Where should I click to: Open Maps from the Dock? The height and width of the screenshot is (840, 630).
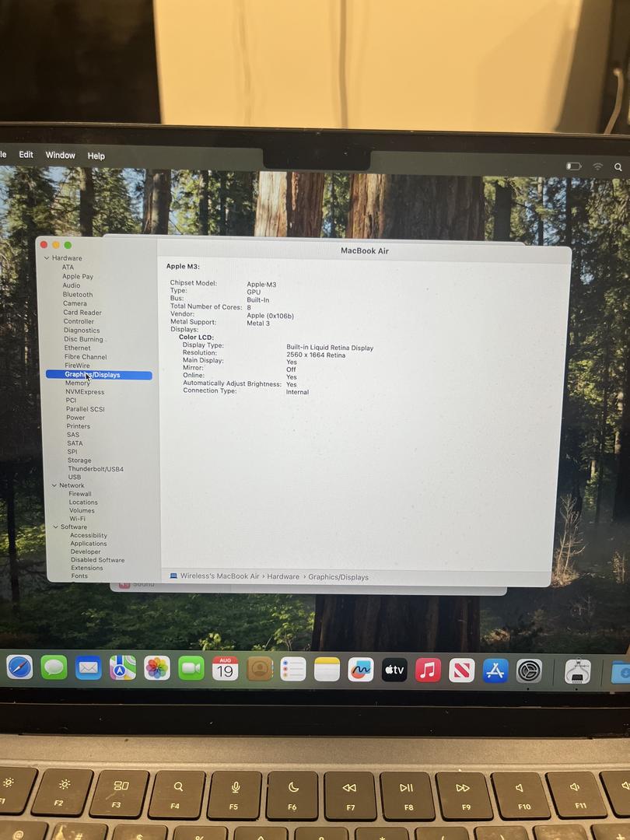tap(123, 668)
